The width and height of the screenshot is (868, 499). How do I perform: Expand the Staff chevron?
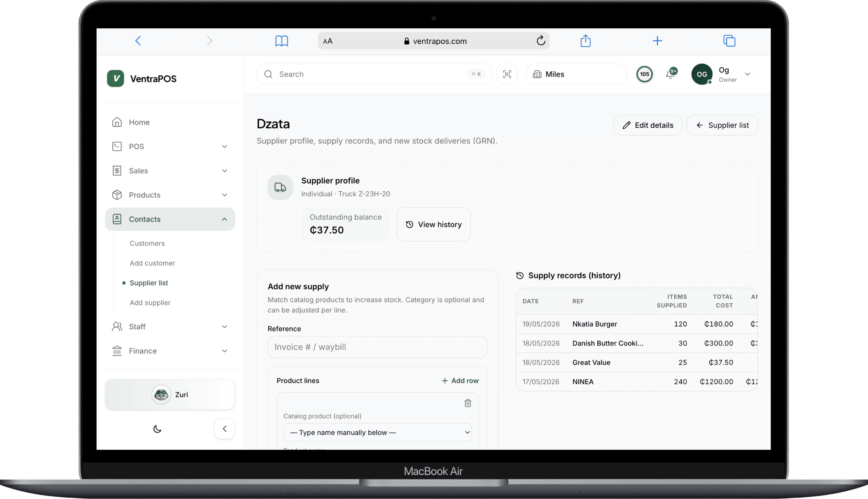(x=224, y=327)
